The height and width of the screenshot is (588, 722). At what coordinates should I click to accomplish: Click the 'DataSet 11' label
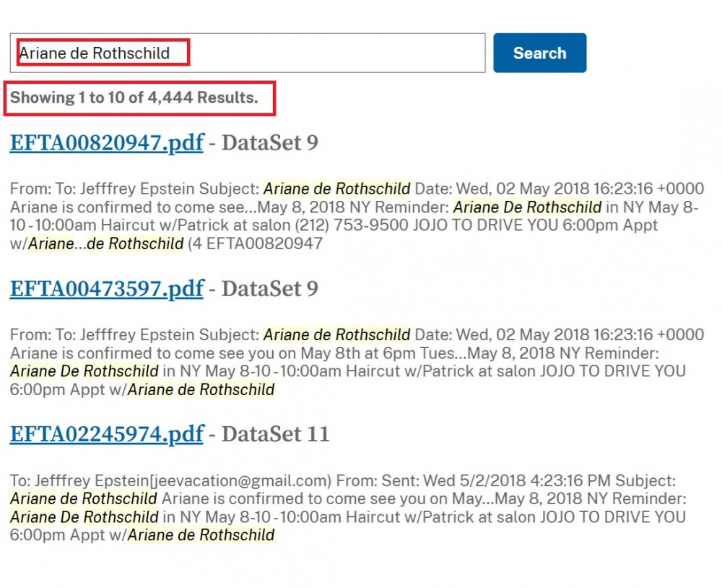[275, 434]
